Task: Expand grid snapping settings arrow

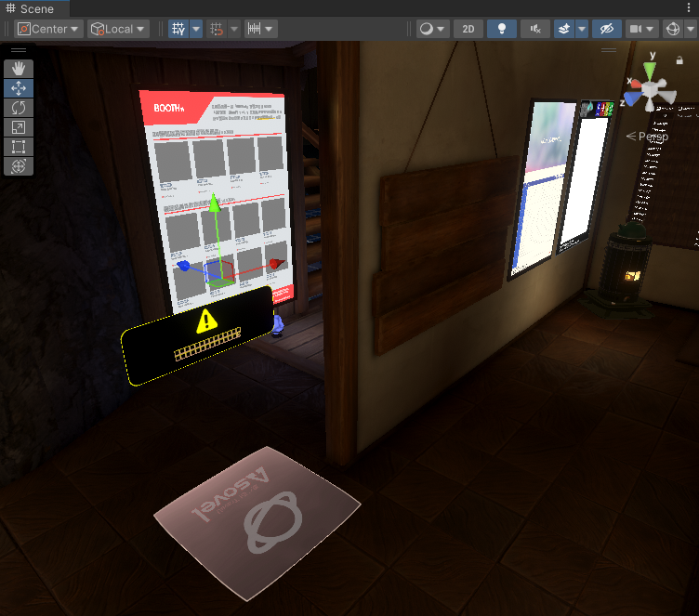Action: [234, 29]
